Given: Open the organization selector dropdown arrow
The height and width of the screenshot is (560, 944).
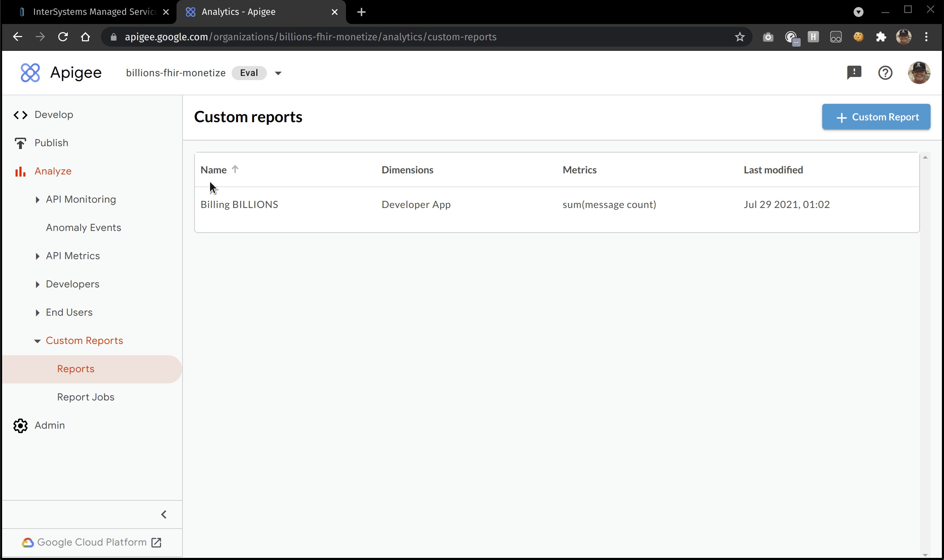Looking at the screenshot, I should (278, 73).
